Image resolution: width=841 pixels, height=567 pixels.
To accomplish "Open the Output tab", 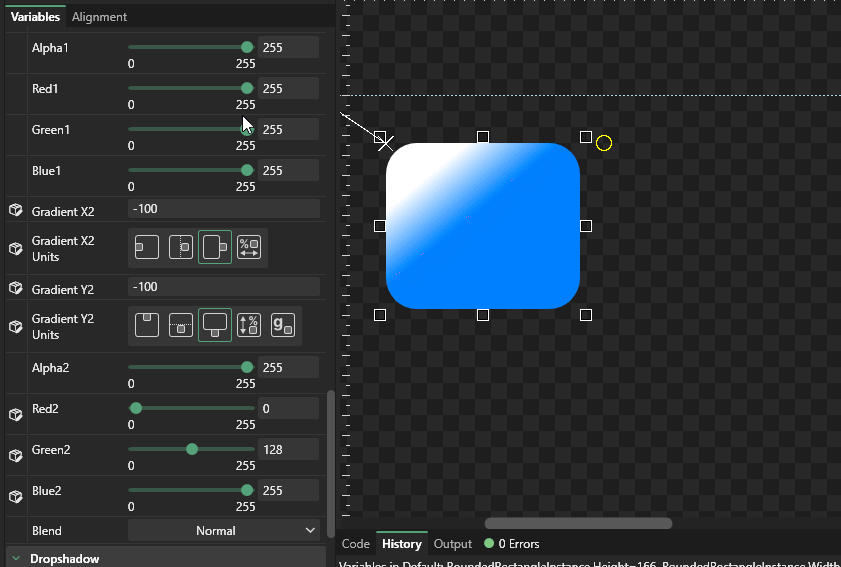I will [452, 544].
